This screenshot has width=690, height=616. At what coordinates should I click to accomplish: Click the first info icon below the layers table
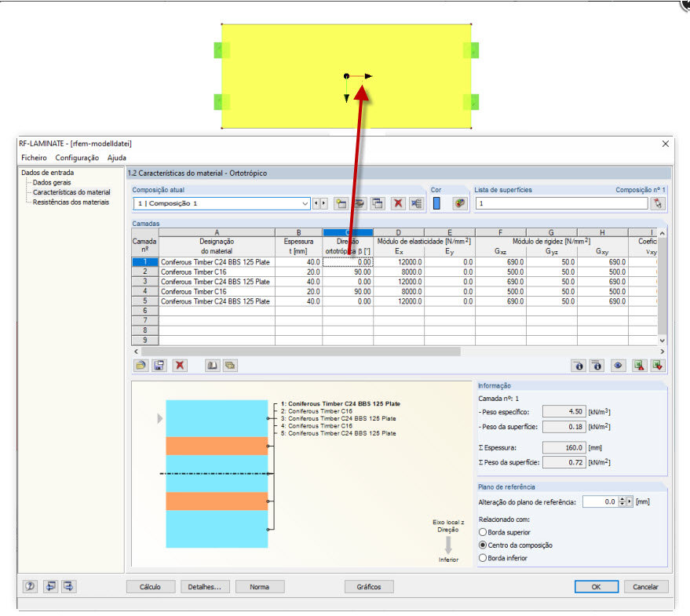point(579,366)
